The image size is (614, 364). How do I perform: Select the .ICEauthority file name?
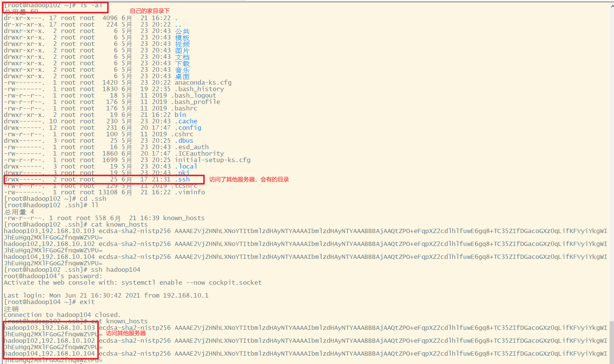[x=199, y=153]
